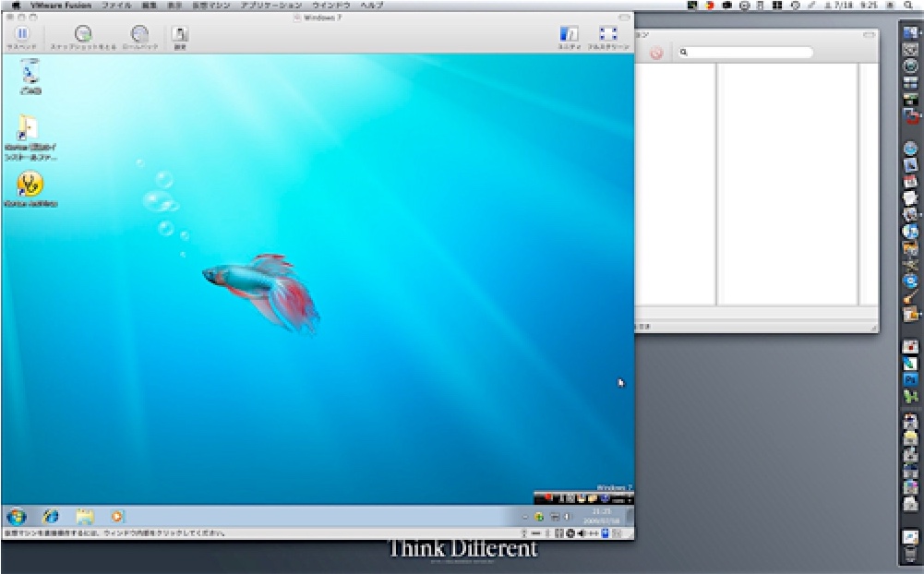This screenshot has width=924, height=574.
Task: Click the Time Machine menu bar icon
Action: point(795,6)
